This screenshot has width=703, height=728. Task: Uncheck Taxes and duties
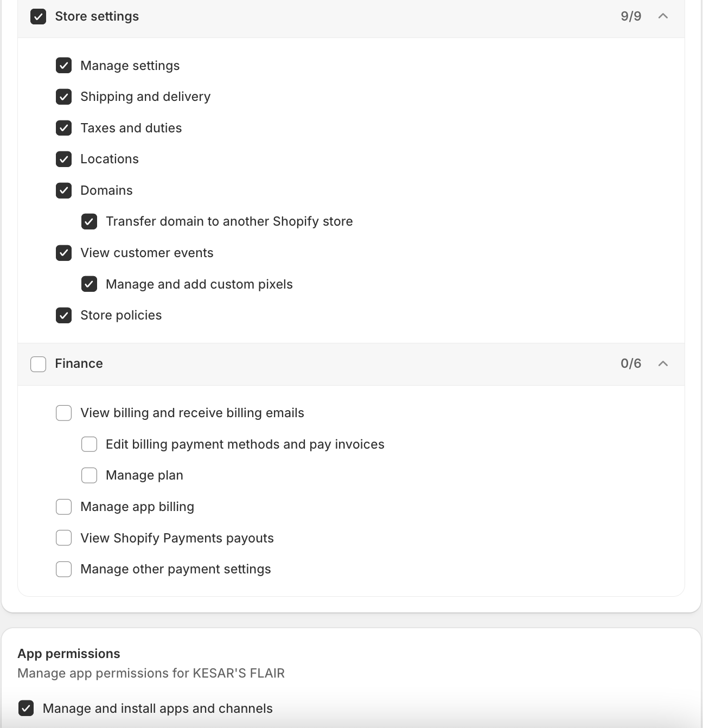(x=63, y=128)
